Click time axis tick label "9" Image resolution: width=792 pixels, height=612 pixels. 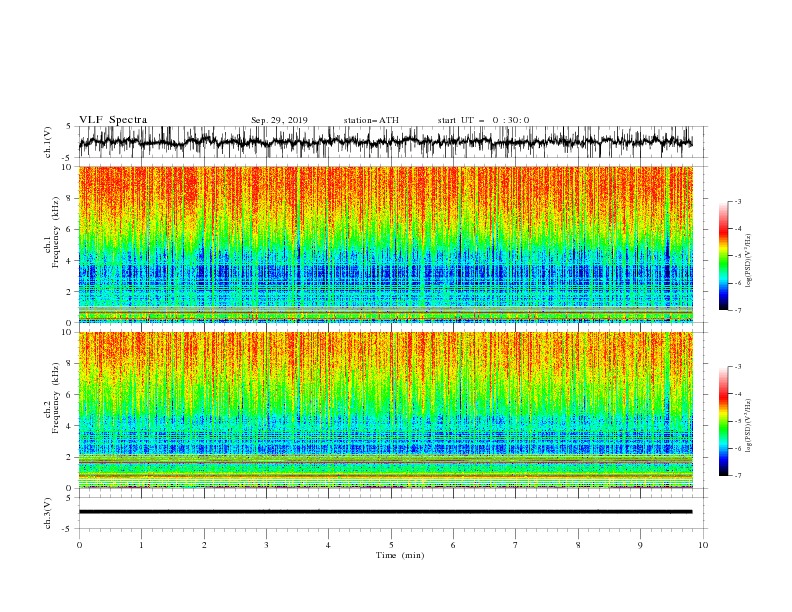coord(640,545)
